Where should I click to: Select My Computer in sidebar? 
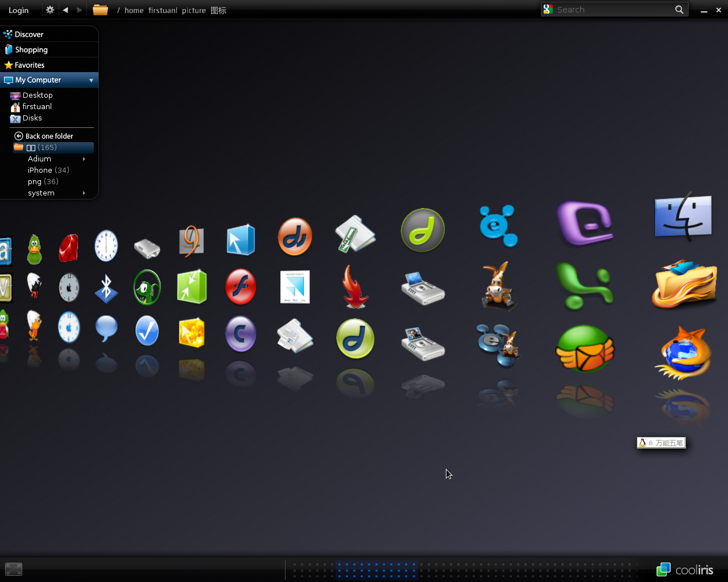(49, 80)
